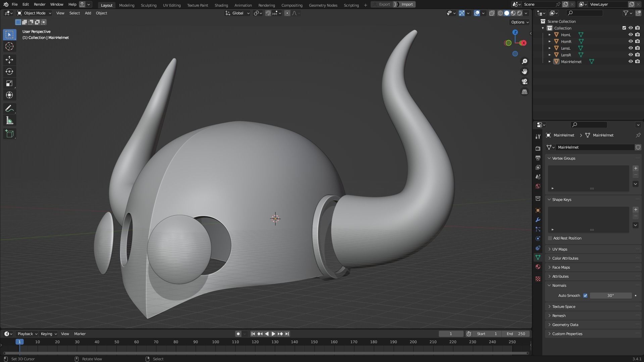The width and height of the screenshot is (644, 362).
Task: Switch to the Shading workspace tab
Action: coord(221,5)
